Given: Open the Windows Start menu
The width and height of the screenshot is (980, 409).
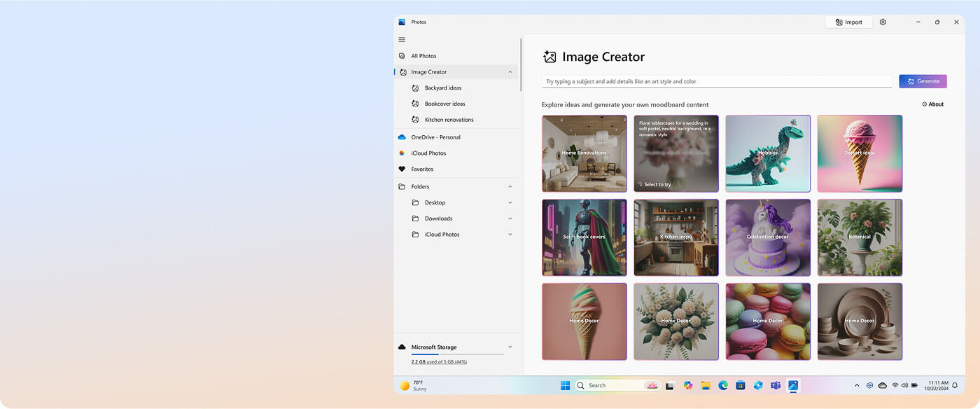Looking at the screenshot, I should (565, 386).
